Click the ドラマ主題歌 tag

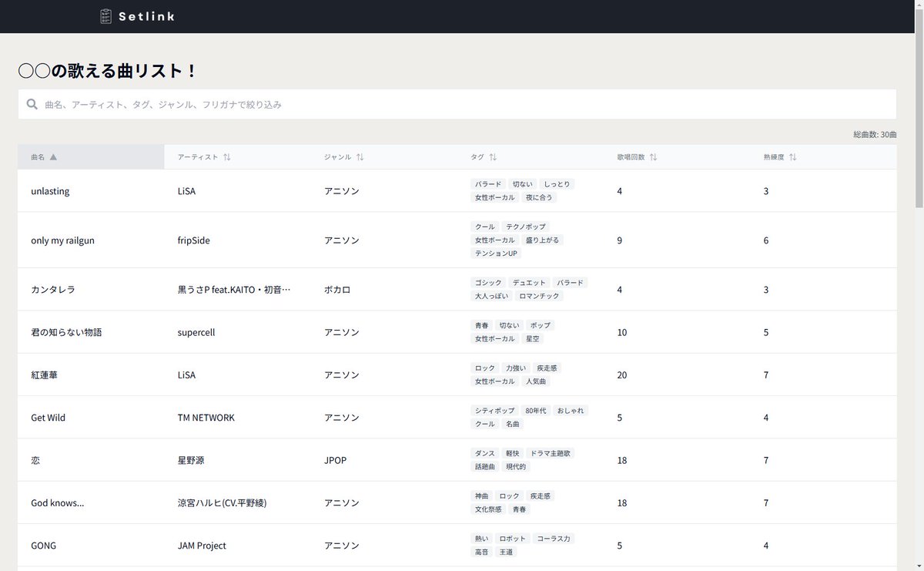(551, 453)
